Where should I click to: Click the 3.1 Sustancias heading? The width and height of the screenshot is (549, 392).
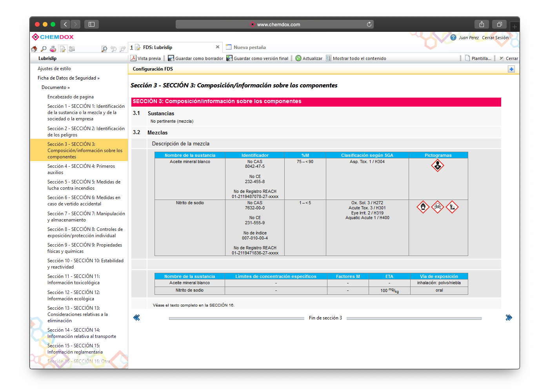[x=161, y=113]
